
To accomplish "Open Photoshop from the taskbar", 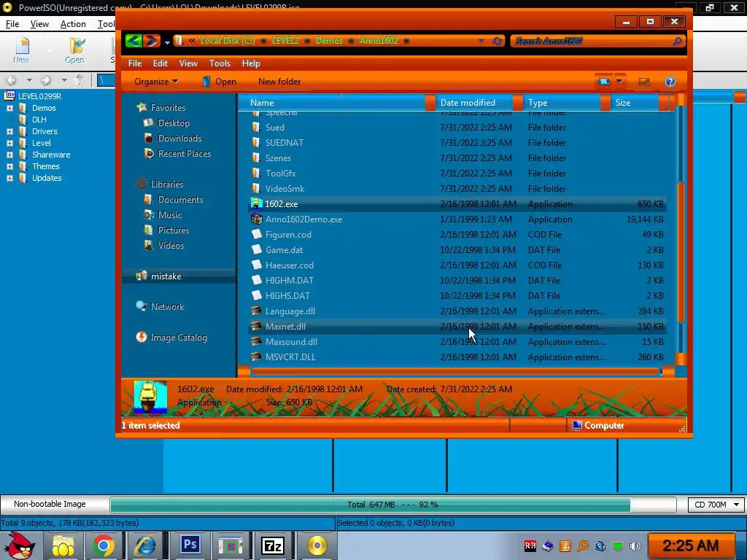I will tap(190, 545).
